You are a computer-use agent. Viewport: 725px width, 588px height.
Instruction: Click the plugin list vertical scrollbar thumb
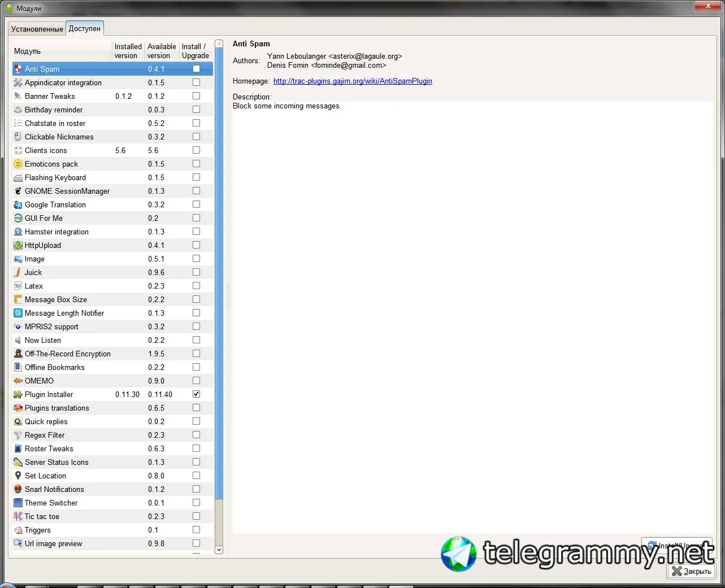click(x=219, y=274)
